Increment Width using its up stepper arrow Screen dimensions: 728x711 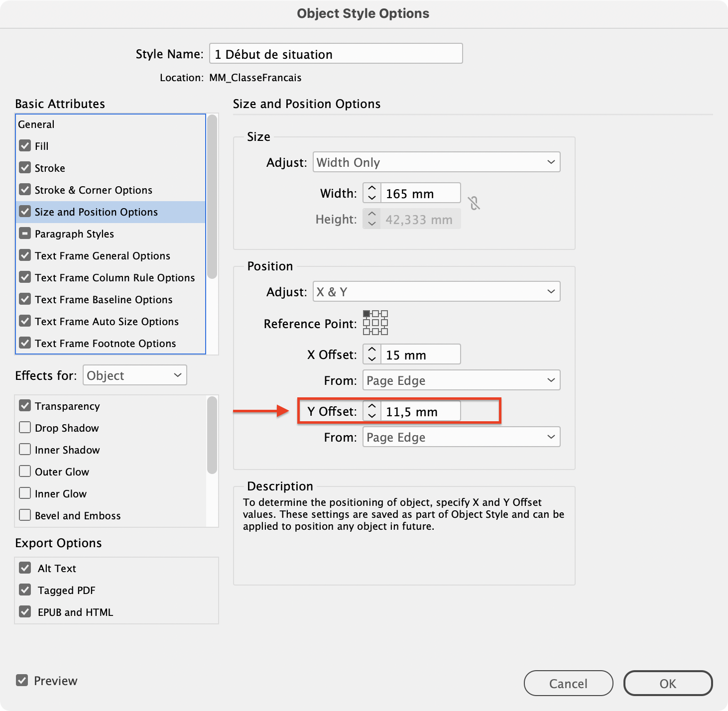pos(371,189)
